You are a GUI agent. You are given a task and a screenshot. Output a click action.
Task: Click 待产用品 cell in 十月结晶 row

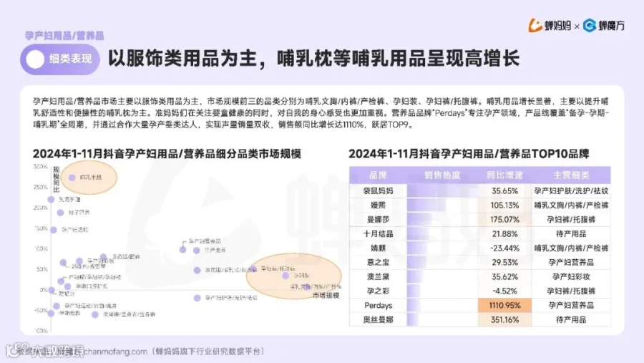[571, 234]
